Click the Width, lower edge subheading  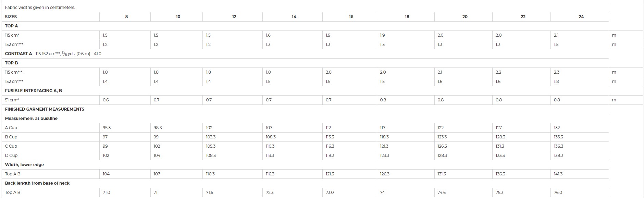pos(24,165)
